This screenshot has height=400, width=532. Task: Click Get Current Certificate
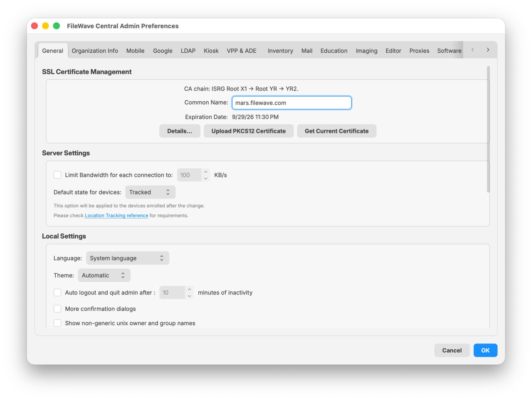coord(337,131)
